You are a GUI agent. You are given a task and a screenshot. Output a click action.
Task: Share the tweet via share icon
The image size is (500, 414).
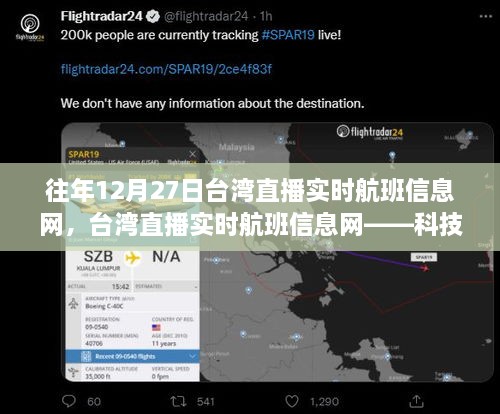(416, 401)
